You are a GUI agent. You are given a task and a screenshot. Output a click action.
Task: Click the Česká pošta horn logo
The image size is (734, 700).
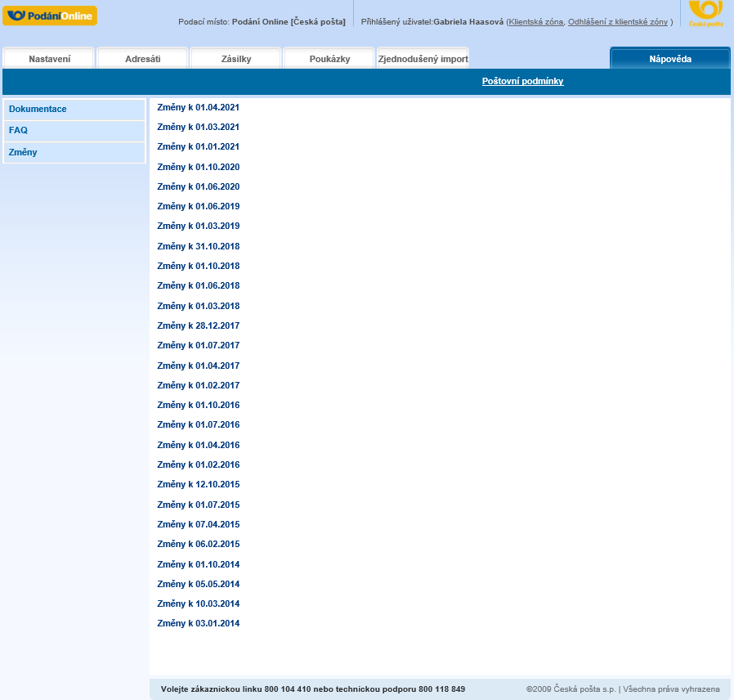click(705, 12)
